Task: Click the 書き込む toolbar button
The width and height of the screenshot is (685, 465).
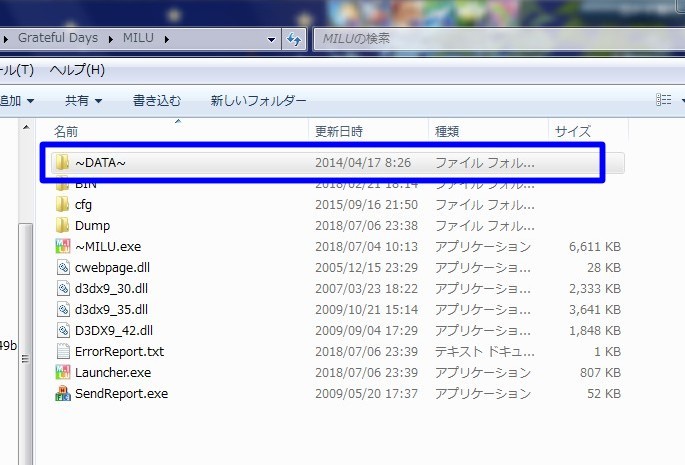Action: pyautogui.click(x=157, y=100)
